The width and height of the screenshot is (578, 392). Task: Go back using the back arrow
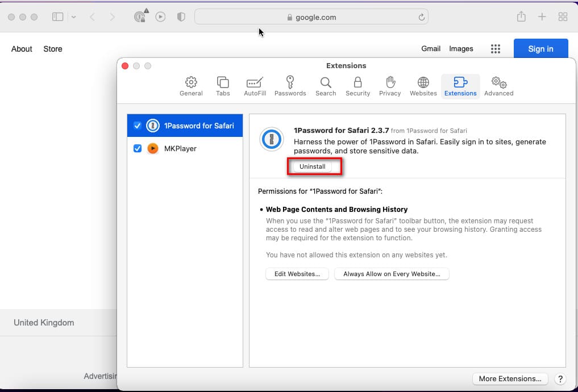[93, 17]
